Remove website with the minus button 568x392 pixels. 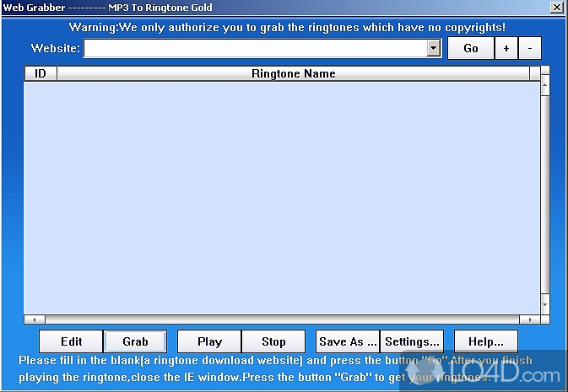click(x=530, y=48)
